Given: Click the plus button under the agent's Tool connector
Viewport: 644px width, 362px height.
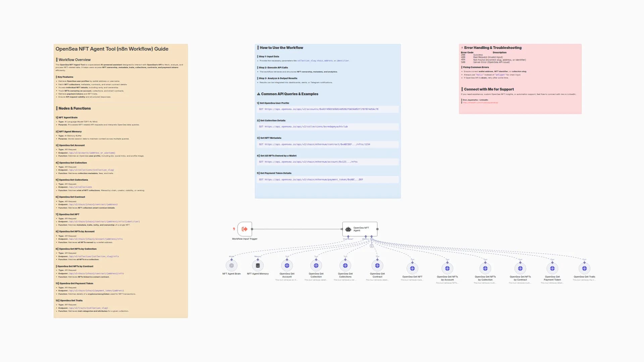Looking at the screenshot, I should [x=371, y=246].
